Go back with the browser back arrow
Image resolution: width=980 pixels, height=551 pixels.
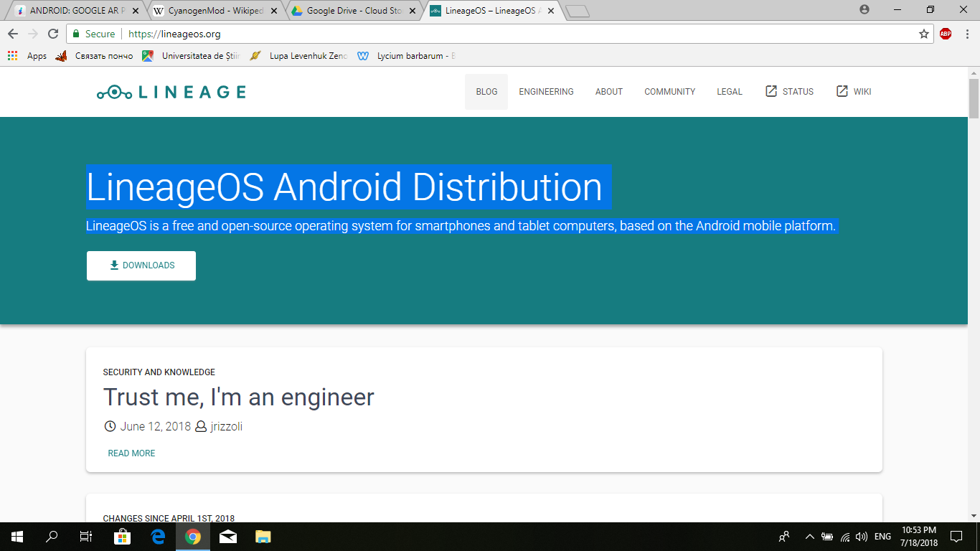[13, 34]
